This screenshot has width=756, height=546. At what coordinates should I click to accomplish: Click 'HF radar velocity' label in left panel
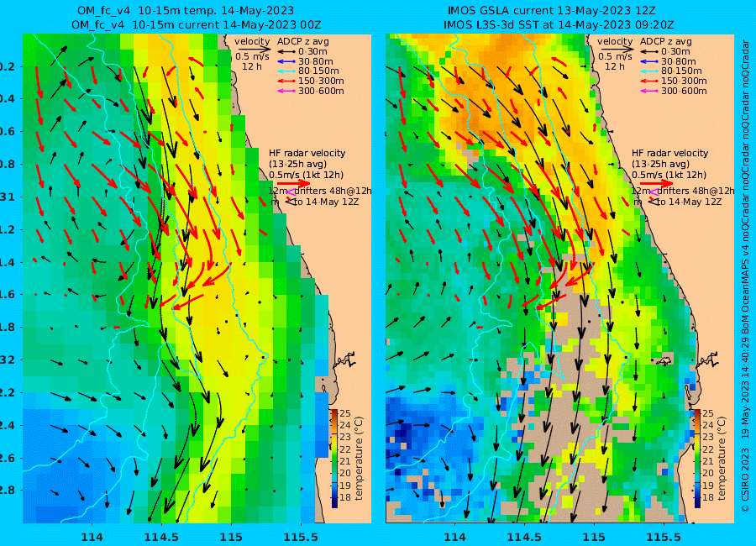click(x=307, y=153)
